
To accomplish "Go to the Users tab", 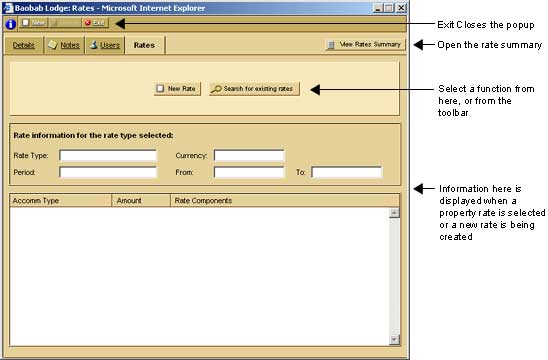I will click(105, 45).
